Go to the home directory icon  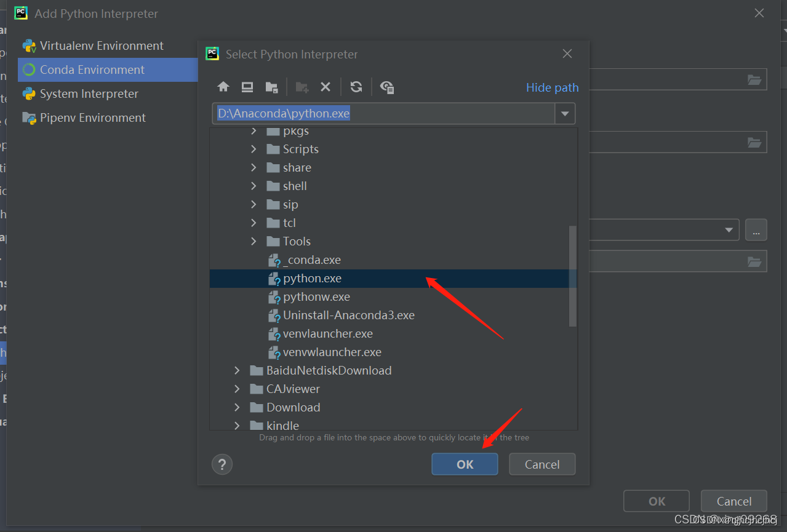[223, 87]
